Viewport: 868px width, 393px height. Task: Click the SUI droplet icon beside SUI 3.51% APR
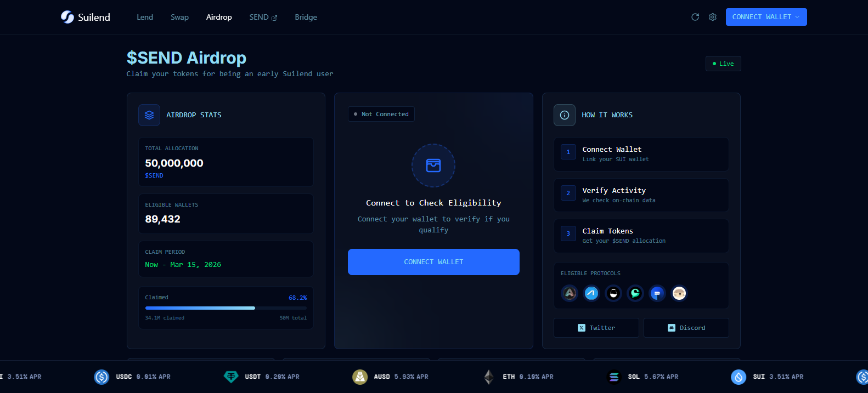click(739, 377)
